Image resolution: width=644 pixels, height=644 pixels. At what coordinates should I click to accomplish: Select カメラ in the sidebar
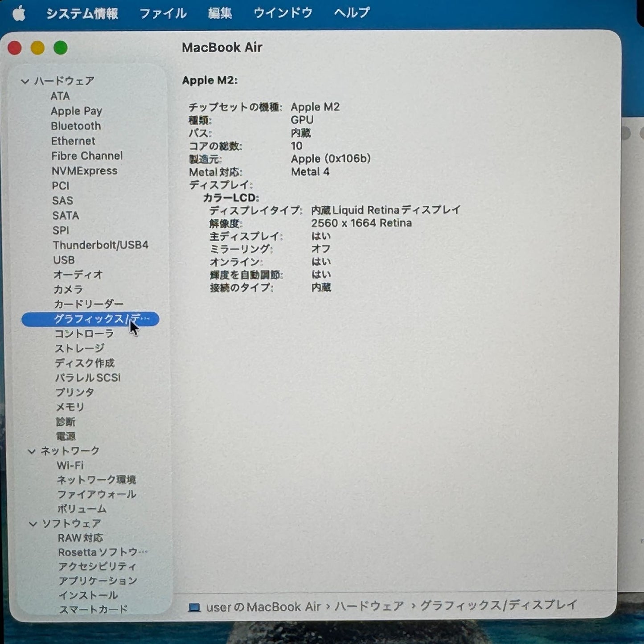pyautogui.click(x=68, y=290)
